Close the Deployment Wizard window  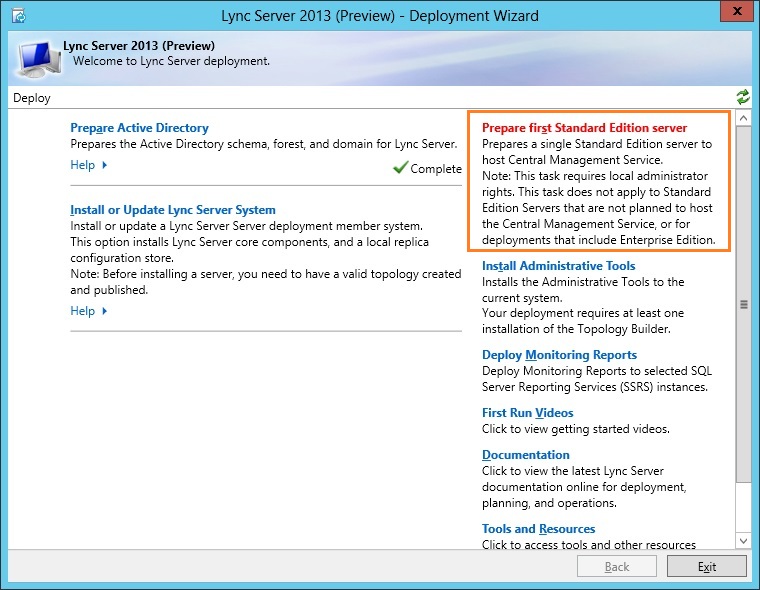click(737, 11)
